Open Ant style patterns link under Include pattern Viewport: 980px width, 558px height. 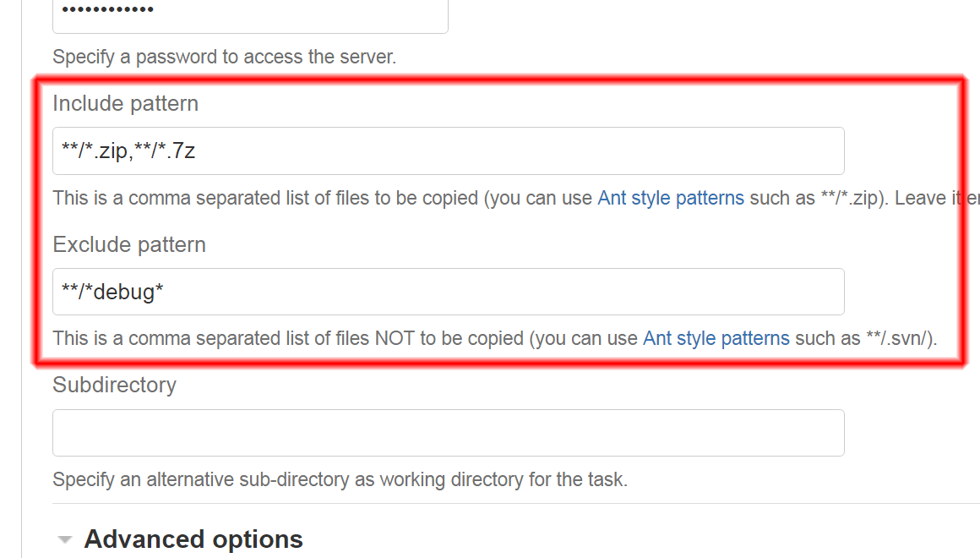(x=671, y=199)
